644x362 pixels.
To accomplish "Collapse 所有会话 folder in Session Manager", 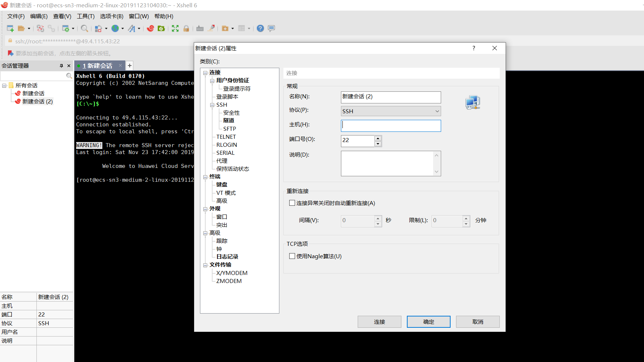I will [4, 86].
